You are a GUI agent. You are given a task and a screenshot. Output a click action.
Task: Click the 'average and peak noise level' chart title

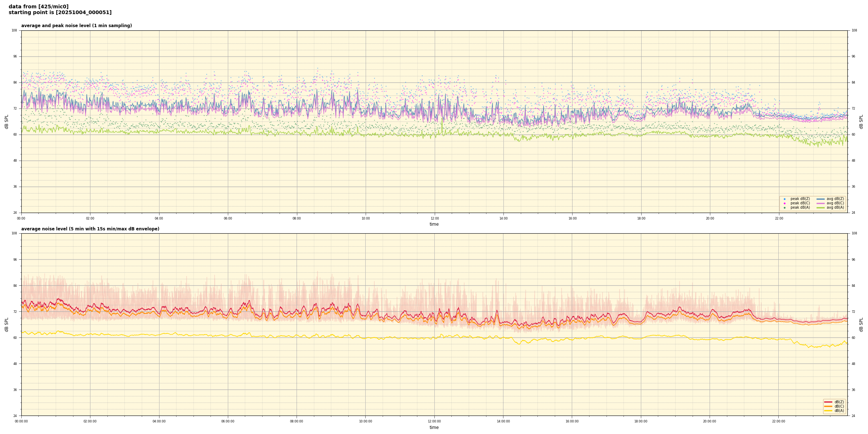click(76, 26)
